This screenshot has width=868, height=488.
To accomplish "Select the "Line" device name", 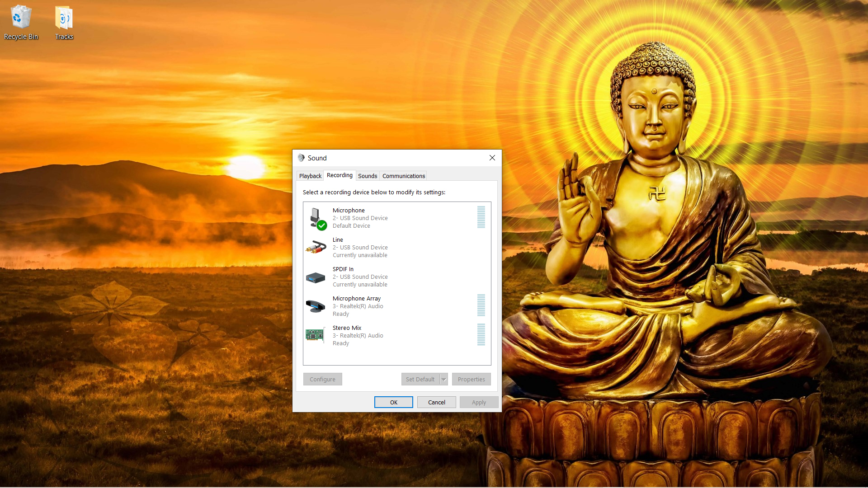I will (338, 239).
